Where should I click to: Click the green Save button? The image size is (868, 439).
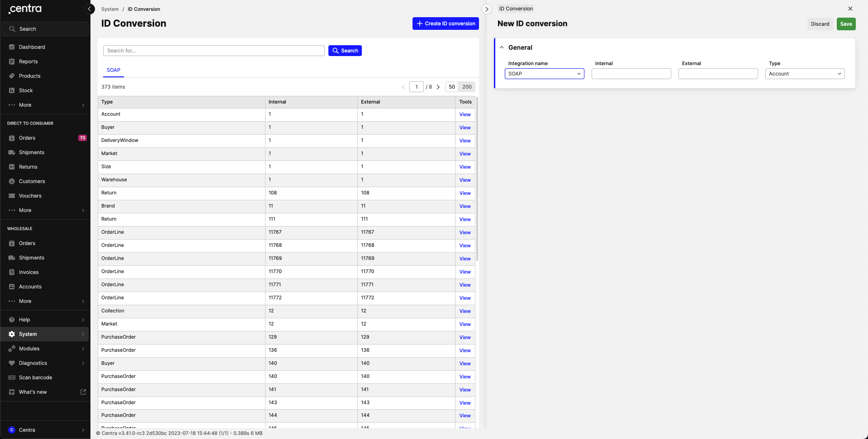tap(846, 24)
